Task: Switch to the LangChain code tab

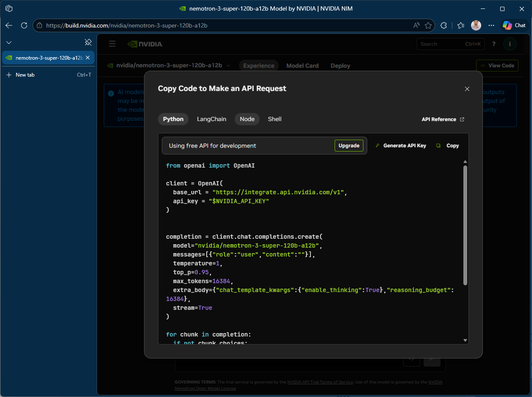Action: pyautogui.click(x=211, y=119)
